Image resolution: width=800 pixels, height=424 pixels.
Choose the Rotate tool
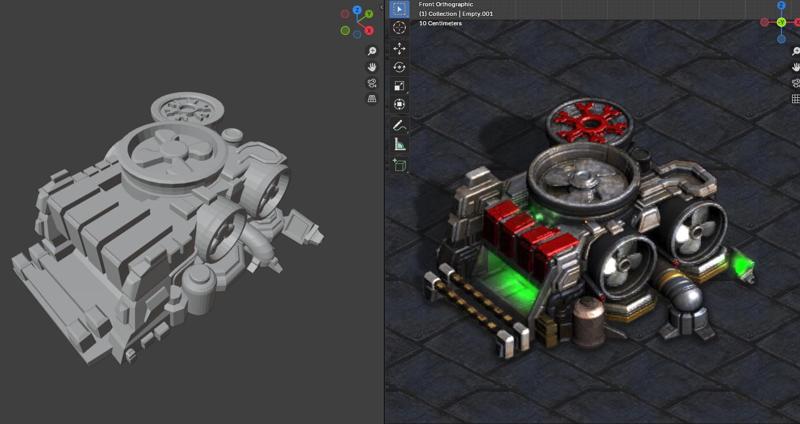[x=399, y=67]
